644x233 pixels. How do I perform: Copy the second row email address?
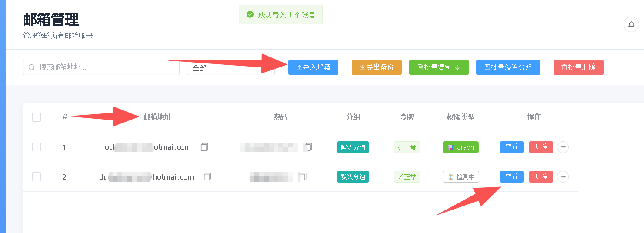pos(207,176)
